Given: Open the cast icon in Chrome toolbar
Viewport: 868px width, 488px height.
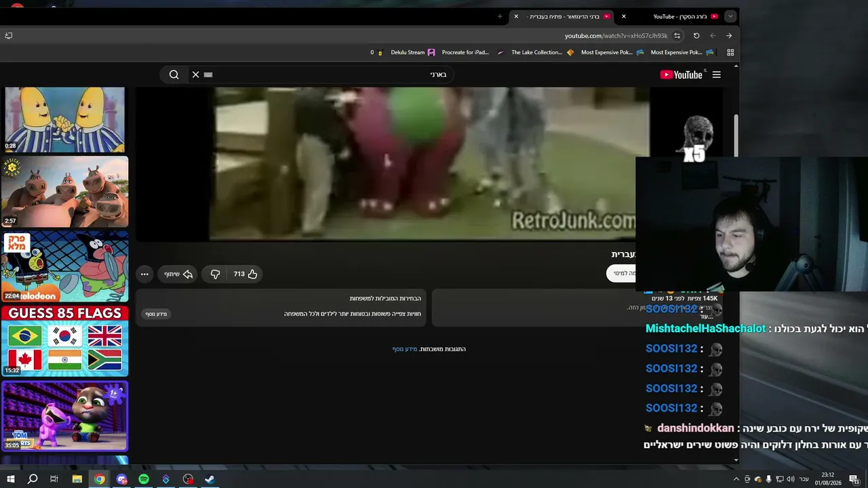Looking at the screenshot, I should [8, 35].
